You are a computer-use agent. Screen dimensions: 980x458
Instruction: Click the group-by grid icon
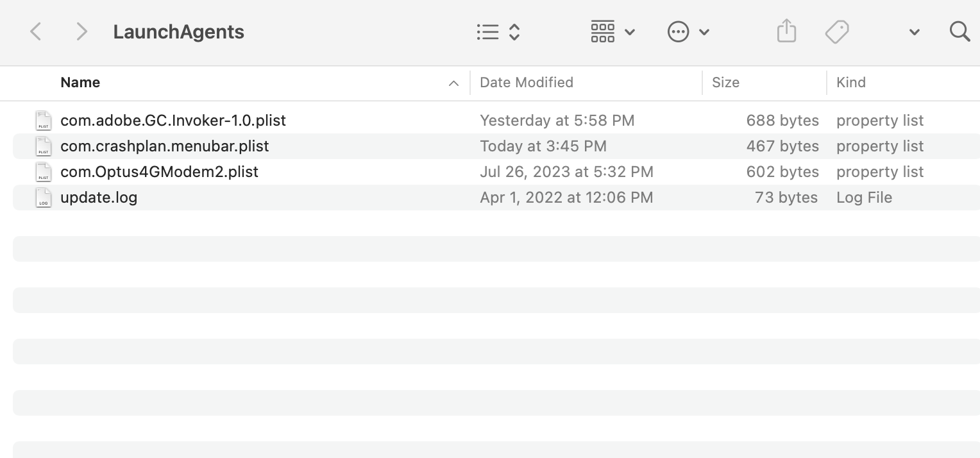[x=603, y=31]
